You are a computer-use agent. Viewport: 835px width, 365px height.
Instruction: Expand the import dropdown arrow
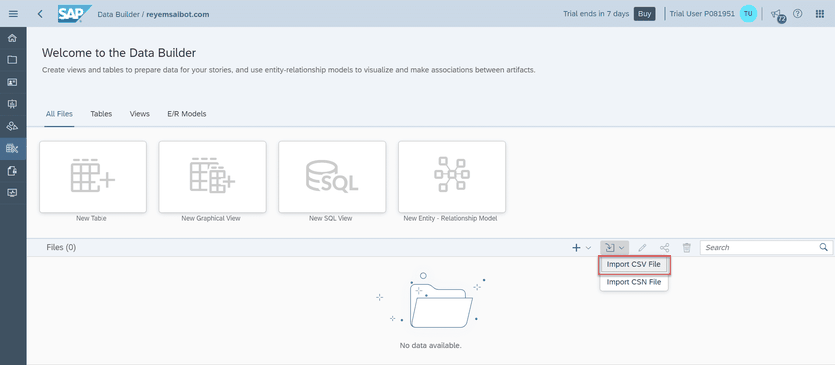point(621,248)
